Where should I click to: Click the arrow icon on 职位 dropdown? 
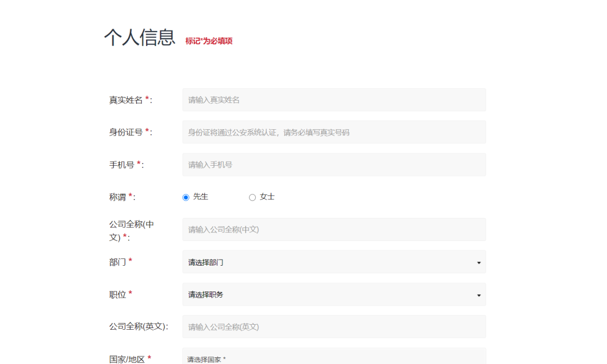[478, 295]
